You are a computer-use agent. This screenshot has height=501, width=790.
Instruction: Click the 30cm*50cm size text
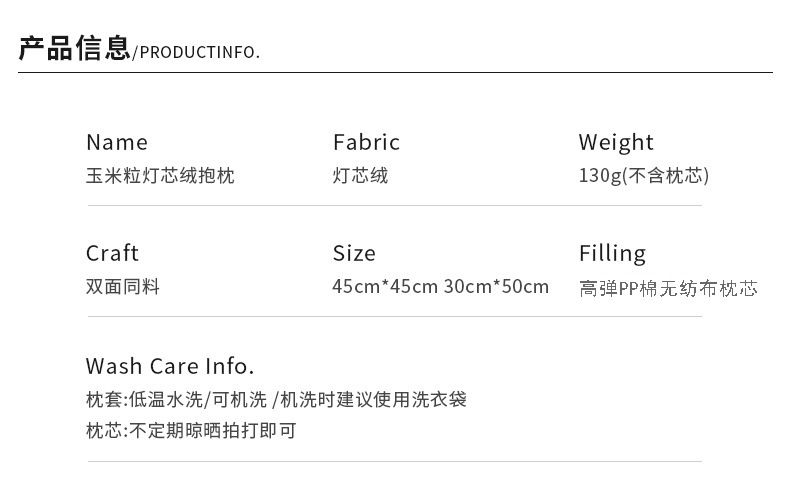(496, 287)
